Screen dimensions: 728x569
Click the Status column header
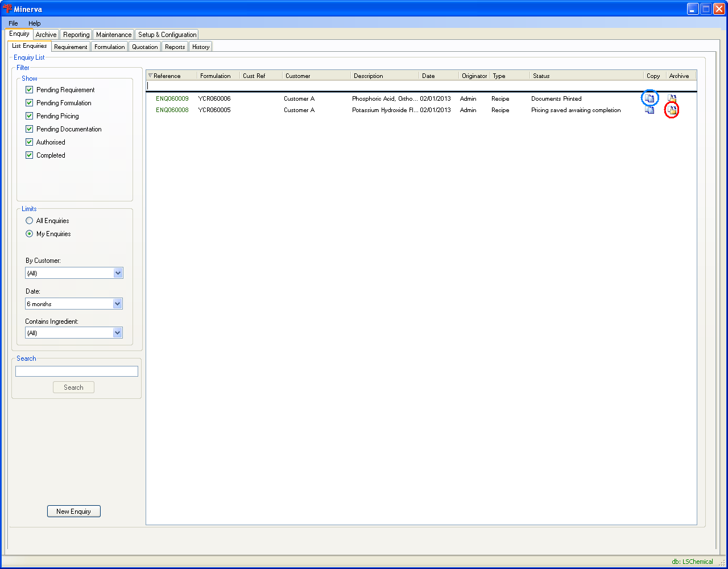587,76
